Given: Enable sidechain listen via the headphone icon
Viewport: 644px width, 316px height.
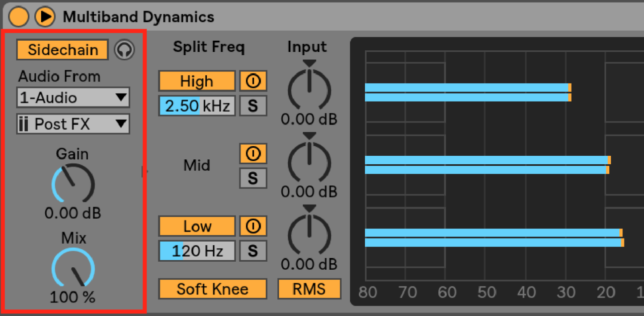Looking at the screenshot, I should pyautogui.click(x=124, y=50).
